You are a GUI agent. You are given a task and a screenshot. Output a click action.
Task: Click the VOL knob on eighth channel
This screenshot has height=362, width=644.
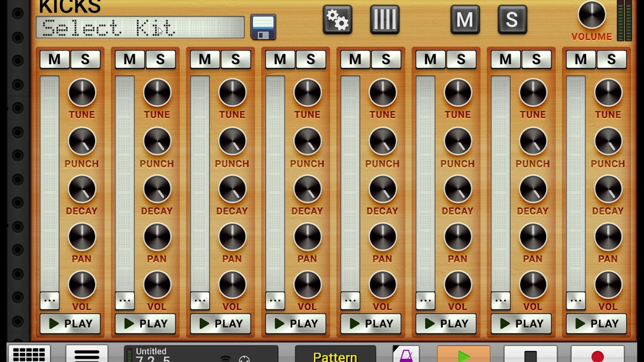(608, 285)
